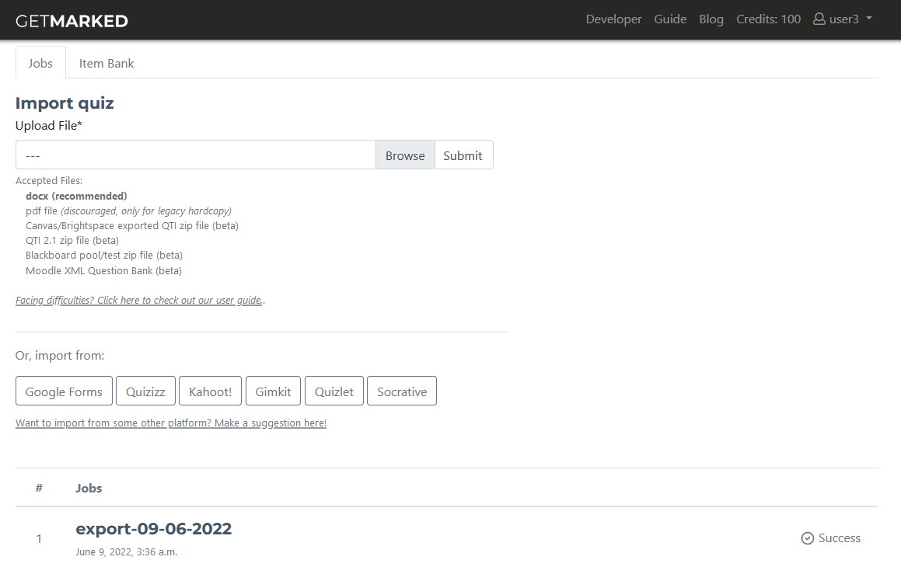The width and height of the screenshot is (901, 588).
Task: Click the Success status text
Action: [x=839, y=538]
